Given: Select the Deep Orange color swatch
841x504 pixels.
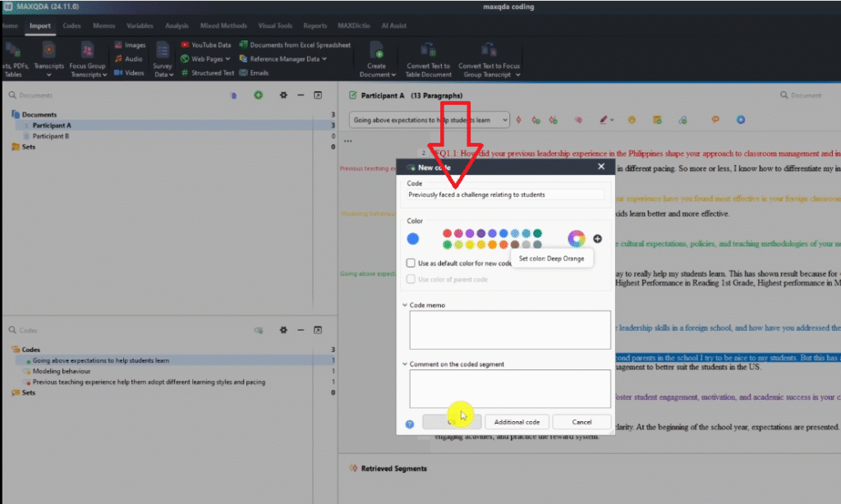Looking at the screenshot, I should [503, 245].
